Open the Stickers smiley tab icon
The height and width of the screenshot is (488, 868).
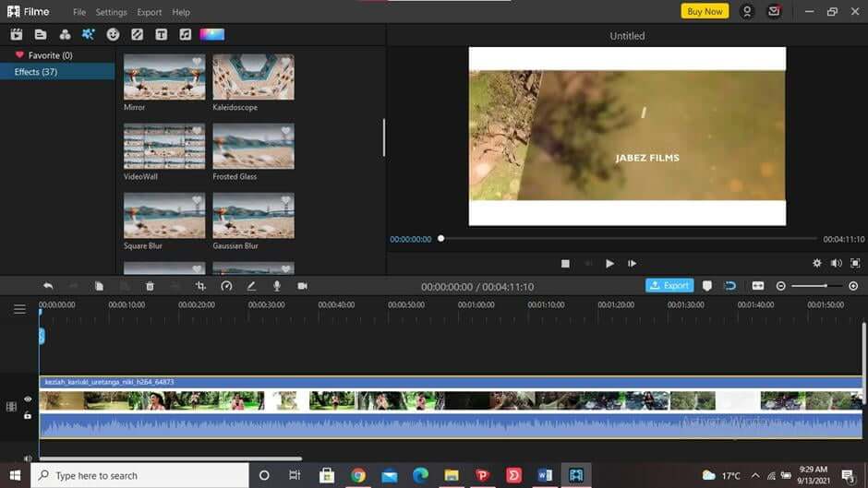[x=113, y=34]
